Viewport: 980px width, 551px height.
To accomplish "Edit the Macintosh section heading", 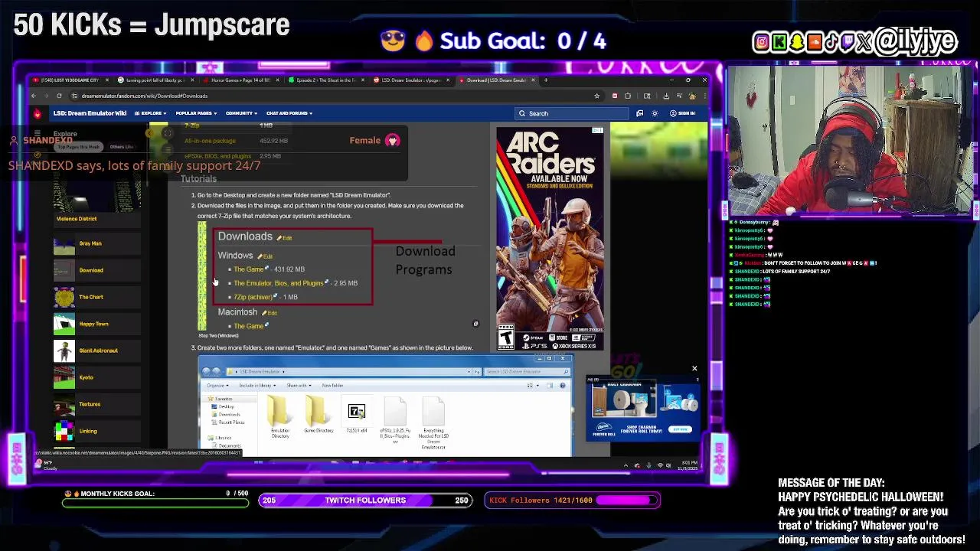I will coord(268,313).
